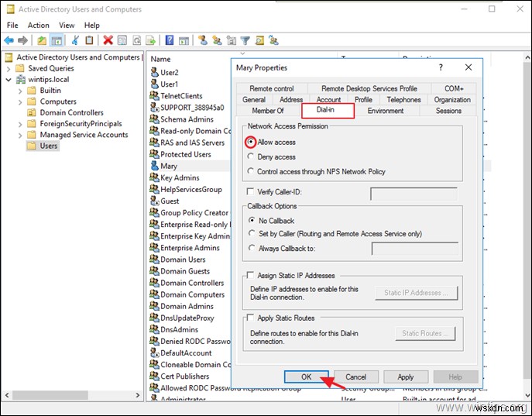Image resolution: width=532 pixels, height=416 pixels.
Task: Click the Export List icon
Action: [x=151, y=40]
